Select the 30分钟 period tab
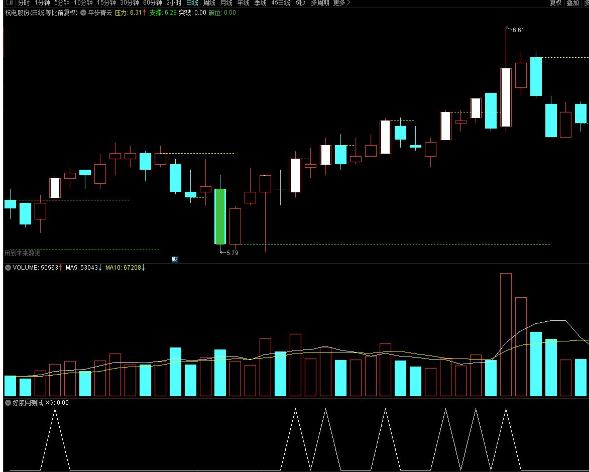Screen dimensions: 589x472 129,3
